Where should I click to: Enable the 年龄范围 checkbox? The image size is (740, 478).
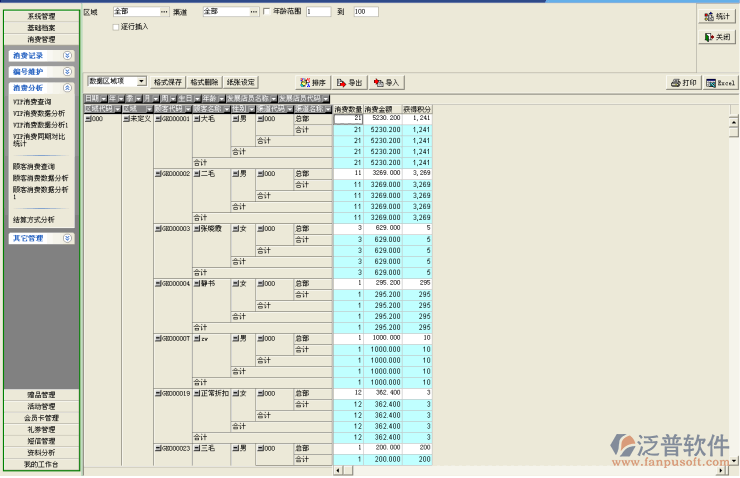click(x=265, y=11)
